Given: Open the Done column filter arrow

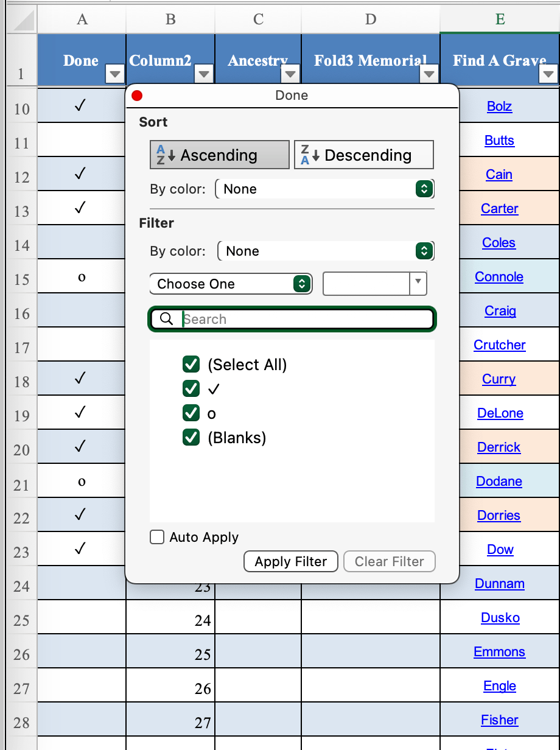Looking at the screenshot, I should click(114, 74).
